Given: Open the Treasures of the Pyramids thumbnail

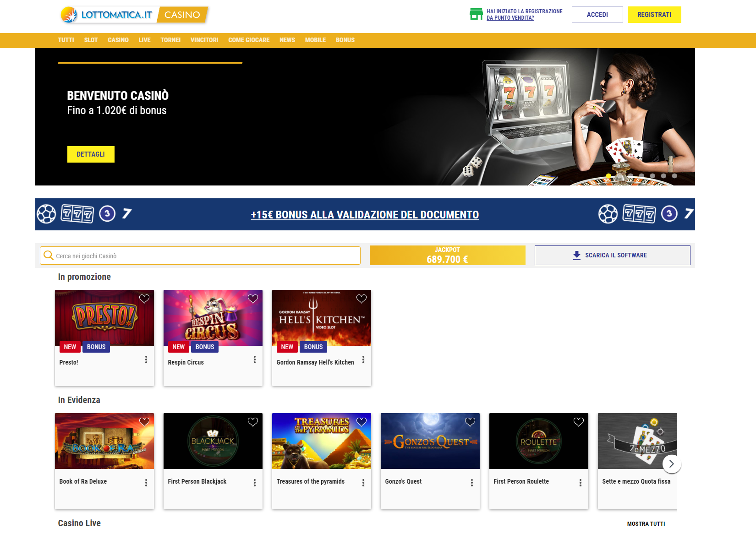Looking at the screenshot, I should click(322, 441).
